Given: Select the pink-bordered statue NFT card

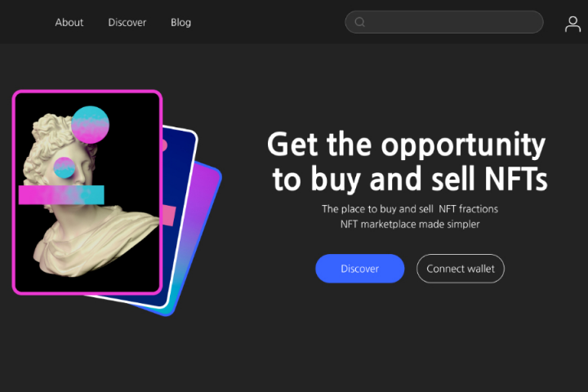Looking at the screenshot, I should (87, 192).
